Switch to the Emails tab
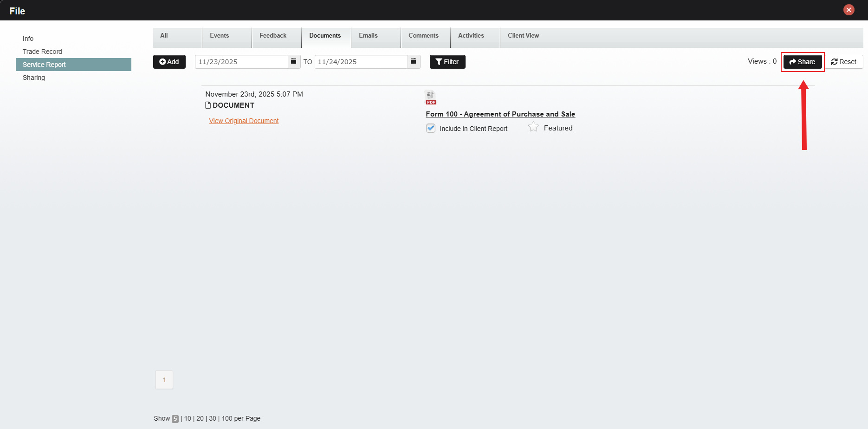This screenshot has height=429, width=868. [x=368, y=36]
